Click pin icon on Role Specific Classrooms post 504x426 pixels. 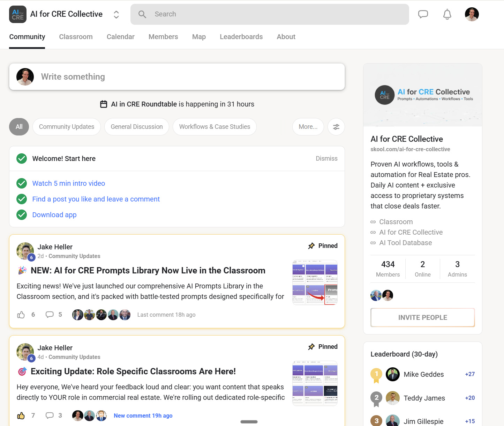click(311, 347)
